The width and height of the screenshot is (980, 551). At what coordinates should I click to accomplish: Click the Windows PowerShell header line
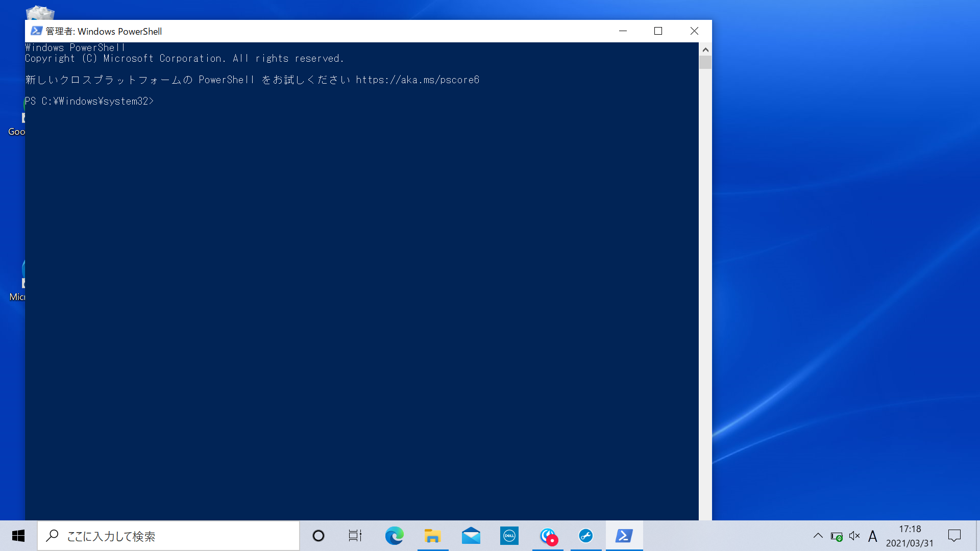tap(75, 47)
